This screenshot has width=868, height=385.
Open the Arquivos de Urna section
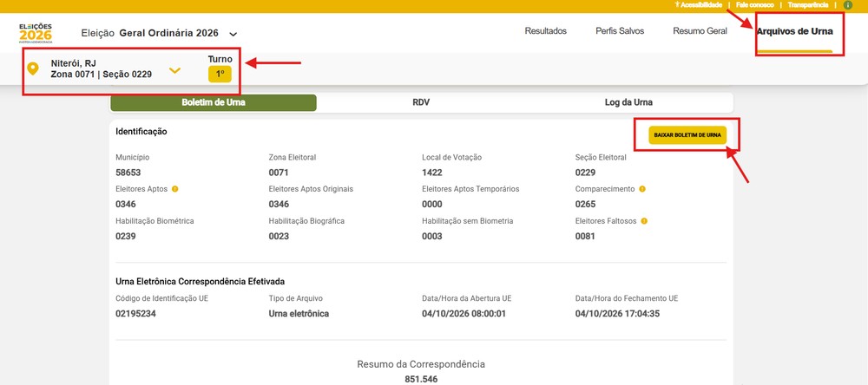[x=794, y=31]
